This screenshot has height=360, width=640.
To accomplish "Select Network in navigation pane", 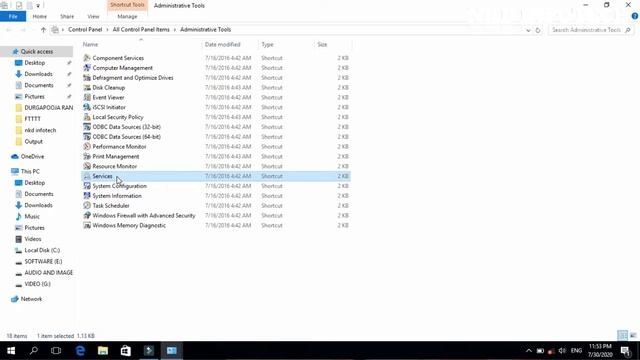I will click(x=31, y=299).
